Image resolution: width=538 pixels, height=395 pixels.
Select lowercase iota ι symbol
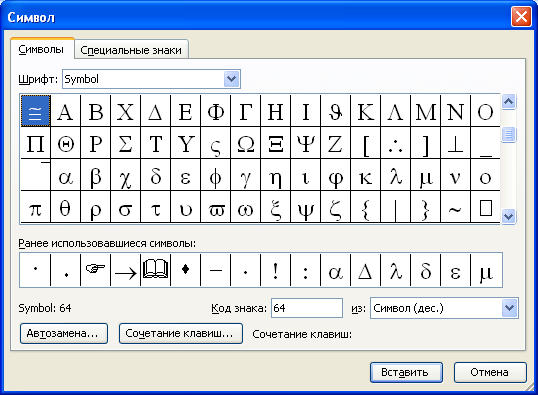(306, 175)
